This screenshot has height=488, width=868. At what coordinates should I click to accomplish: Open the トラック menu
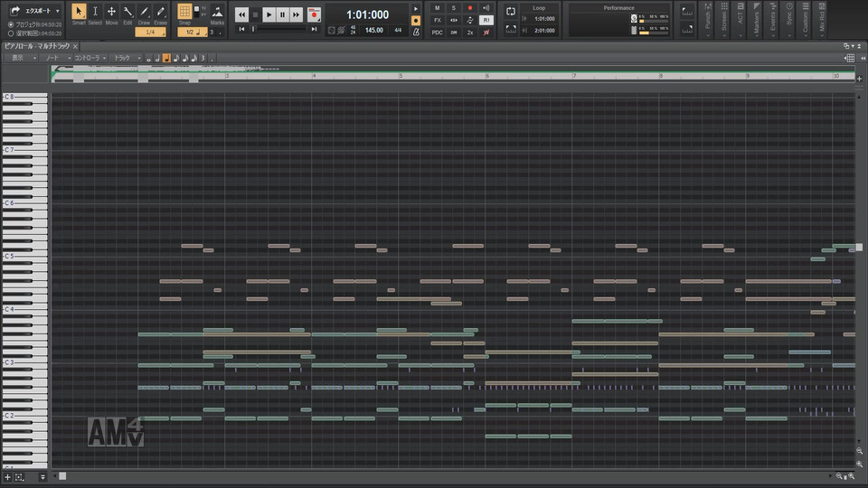point(124,58)
